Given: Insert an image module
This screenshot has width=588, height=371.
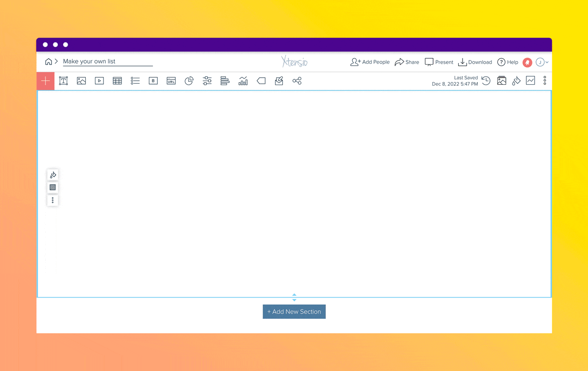Looking at the screenshot, I should [81, 81].
